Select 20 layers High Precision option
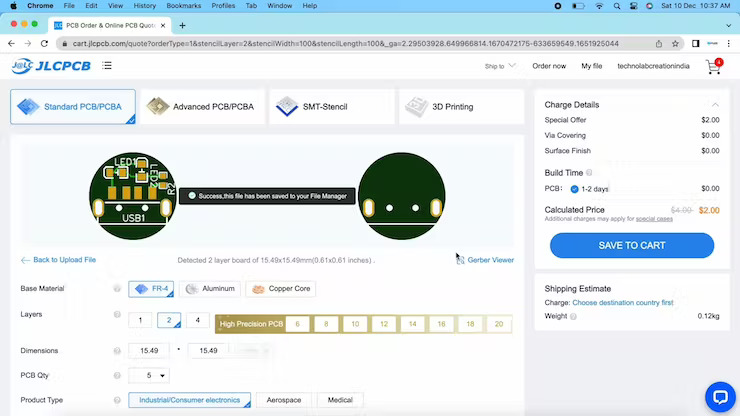The image size is (740, 416). click(x=499, y=324)
